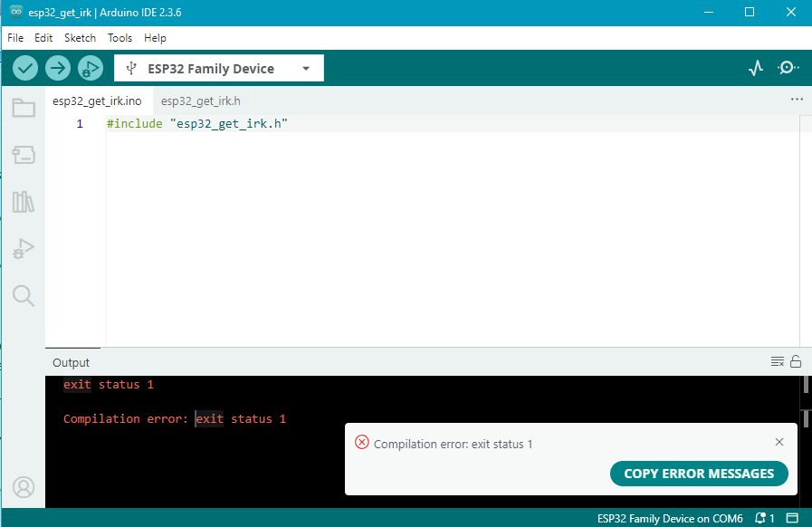Click the Output panel title
Screen dimensions: 812x527
[x=71, y=363]
